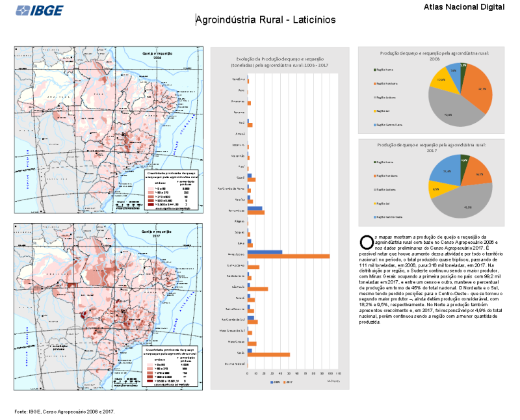Select the 'Goiás' bar label
This screenshot has height=420, width=520.
240,353
